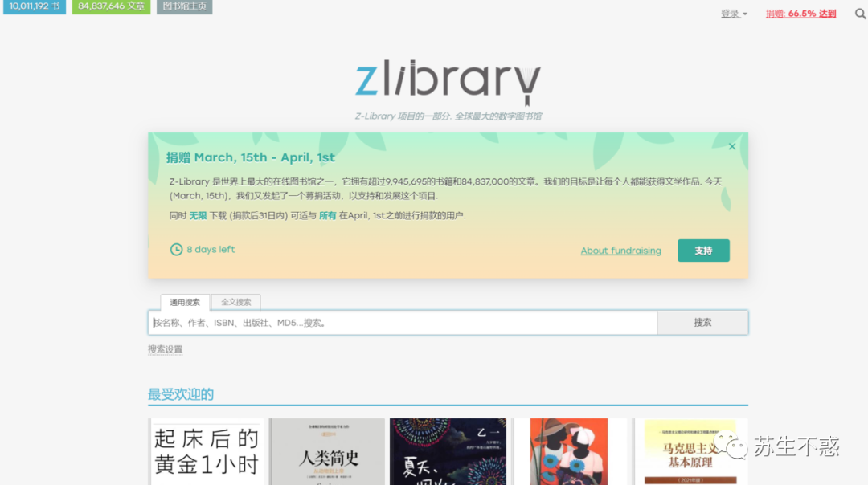Click the 最受欢迎的 most popular heading
Image resolution: width=868 pixels, height=485 pixels.
[x=181, y=394]
